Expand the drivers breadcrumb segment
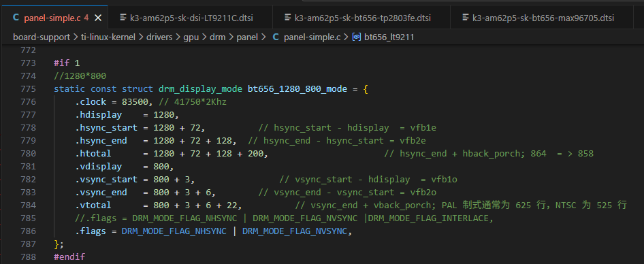The height and width of the screenshot is (264, 644). pyautogui.click(x=160, y=37)
